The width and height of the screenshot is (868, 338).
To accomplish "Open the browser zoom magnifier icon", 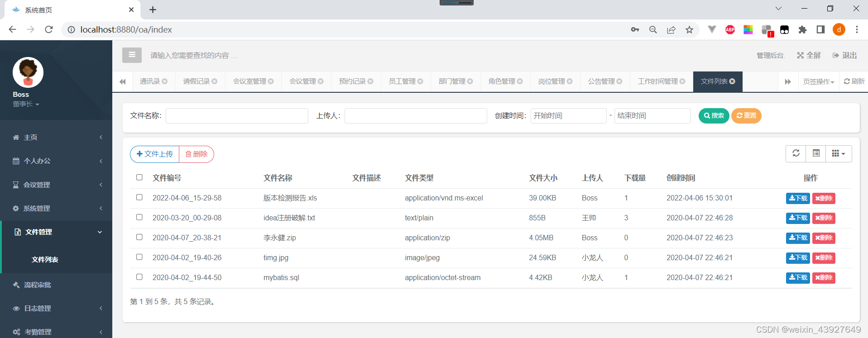I will (x=653, y=29).
